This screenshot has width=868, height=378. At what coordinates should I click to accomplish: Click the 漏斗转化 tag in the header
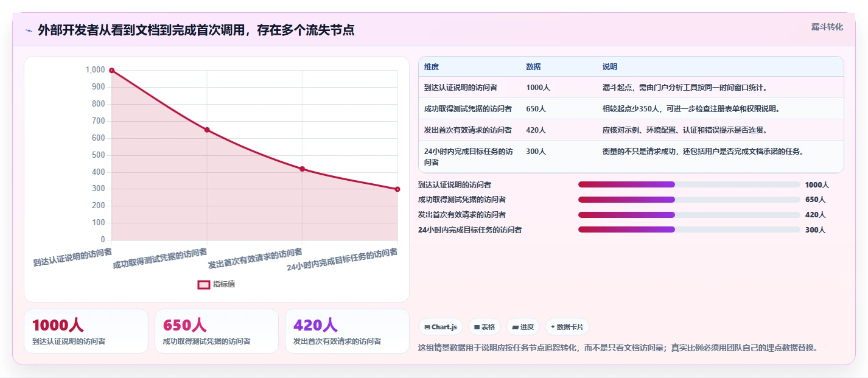[827, 27]
